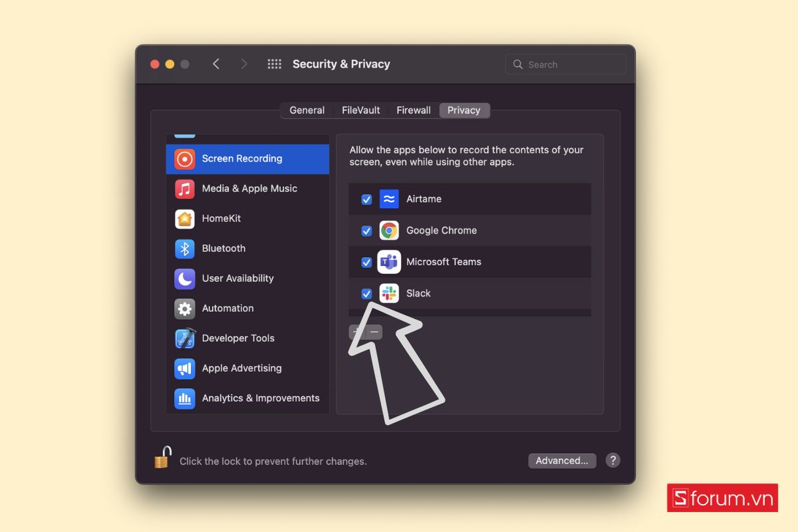
Task: Select the User Availability moon icon
Action: coord(185,279)
